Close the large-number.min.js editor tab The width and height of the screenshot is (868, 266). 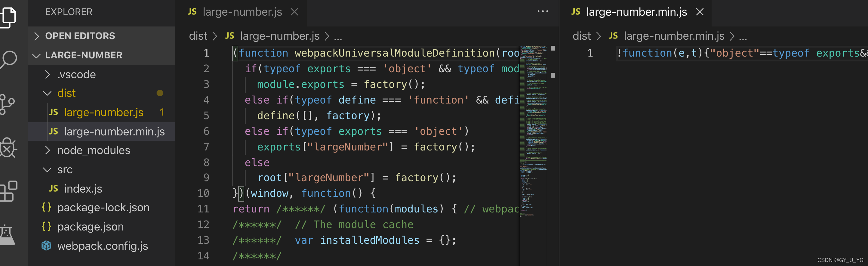point(700,12)
